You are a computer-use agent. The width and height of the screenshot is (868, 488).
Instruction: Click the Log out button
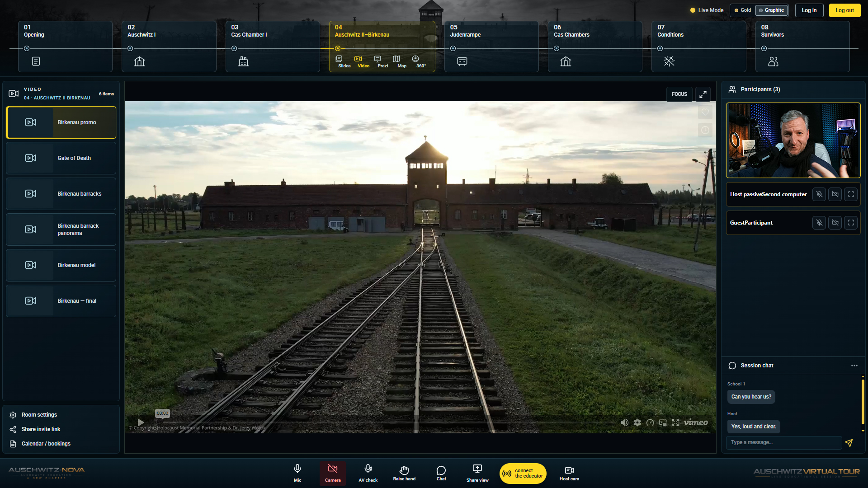click(844, 10)
